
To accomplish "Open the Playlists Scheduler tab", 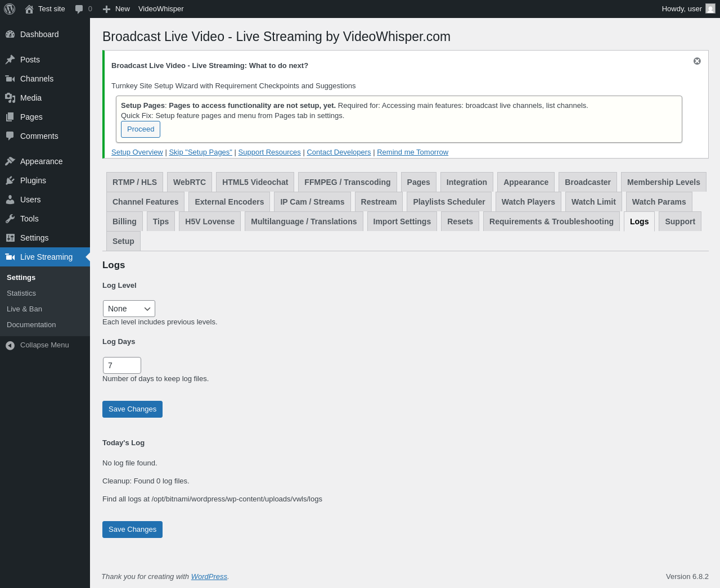I will [x=449, y=202].
